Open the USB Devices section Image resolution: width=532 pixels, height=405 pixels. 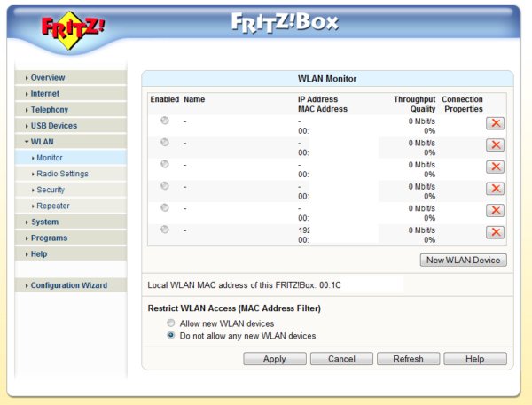tap(53, 126)
